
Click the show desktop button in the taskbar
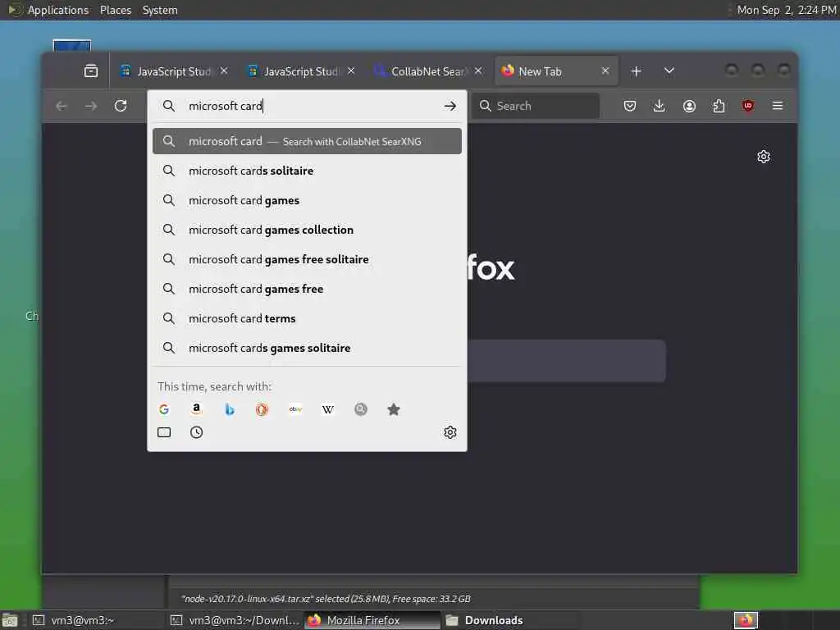pos(10,621)
